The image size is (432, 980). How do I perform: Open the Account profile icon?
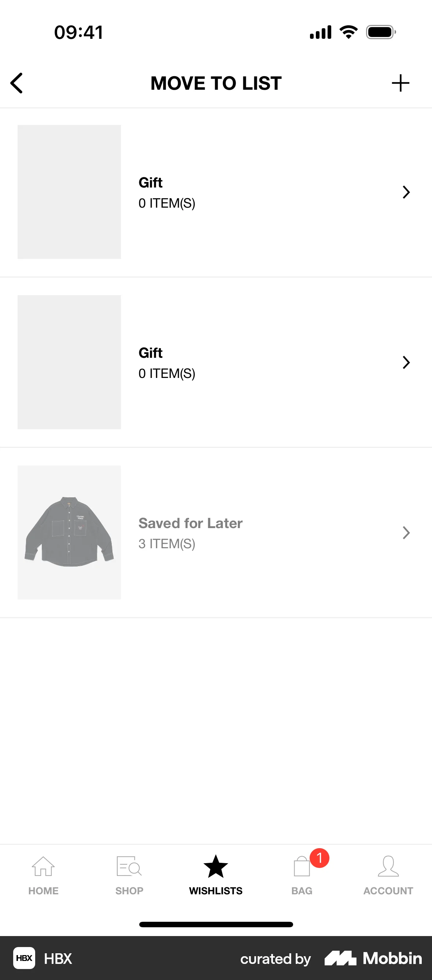click(388, 866)
